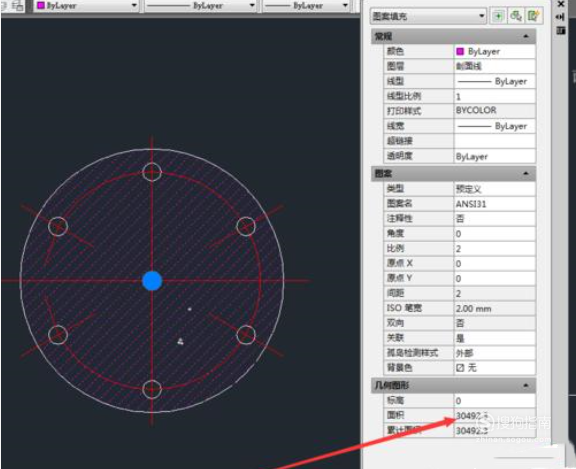Open the color ByLayer dropdown in top toolbar
The width and height of the screenshot is (576, 469).
[87, 6]
